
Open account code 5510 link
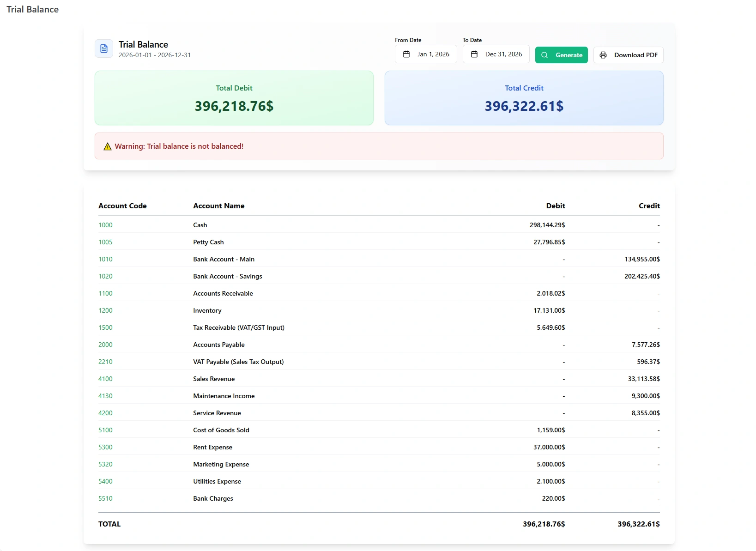click(x=105, y=498)
